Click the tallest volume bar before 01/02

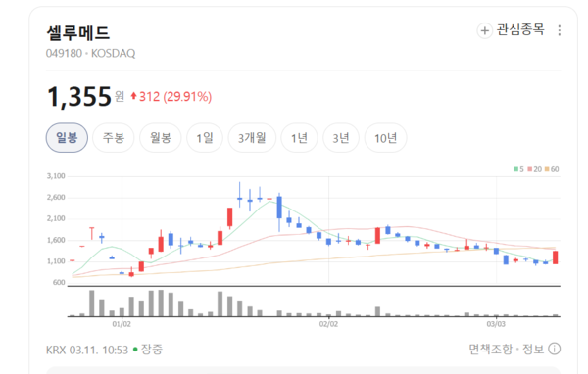tap(92, 304)
